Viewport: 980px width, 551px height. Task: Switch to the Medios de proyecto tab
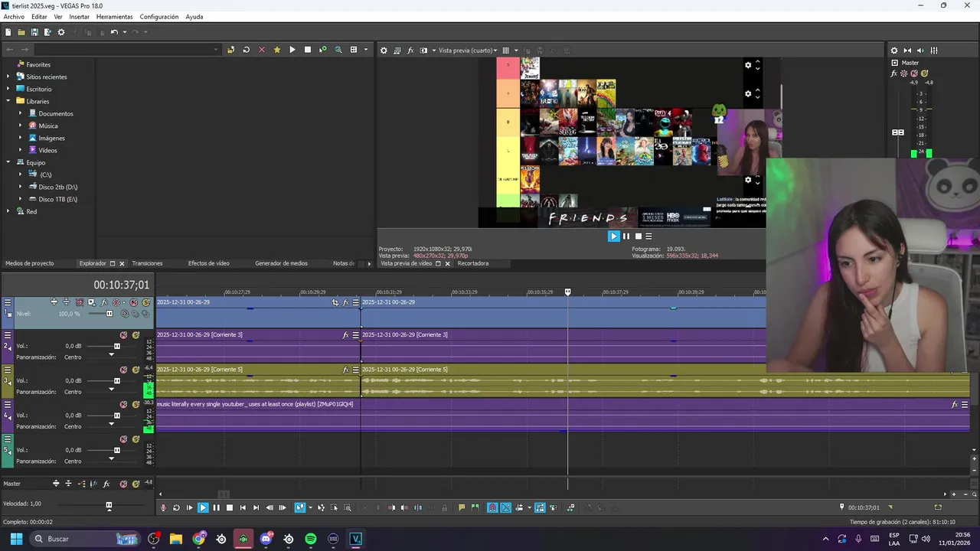[x=30, y=263]
